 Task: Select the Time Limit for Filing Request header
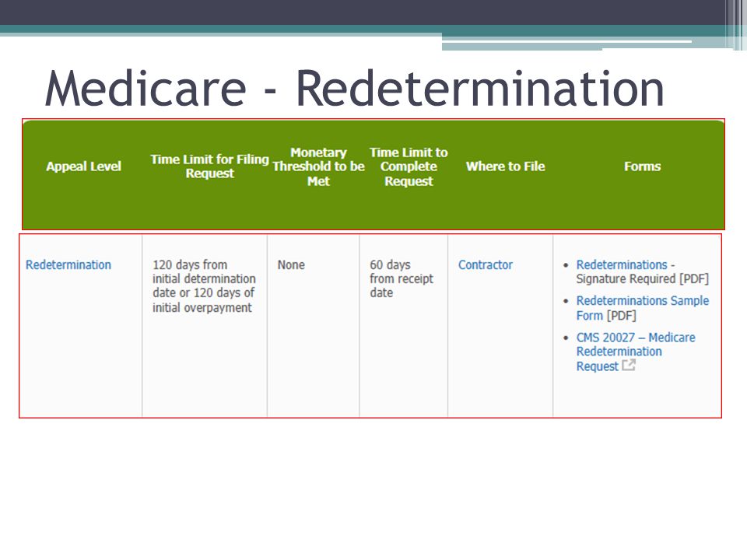pos(209,166)
